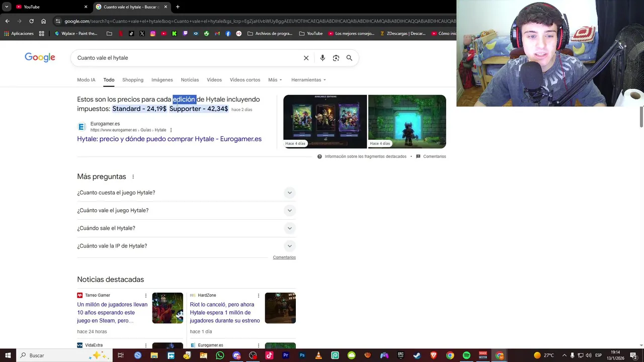Open the Archivos de programa bookmark folder
Viewport: 644px width, 362px height.
click(270, 34)
